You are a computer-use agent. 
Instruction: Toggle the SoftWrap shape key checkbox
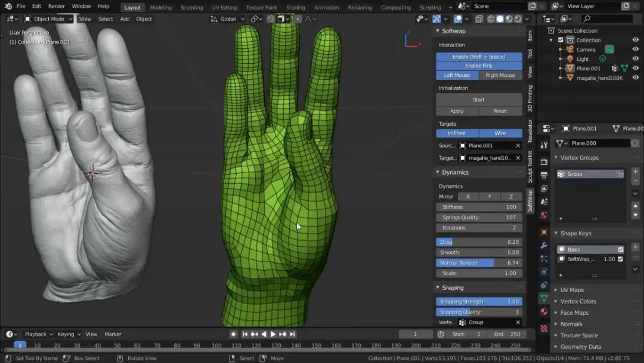coord(620,259)
